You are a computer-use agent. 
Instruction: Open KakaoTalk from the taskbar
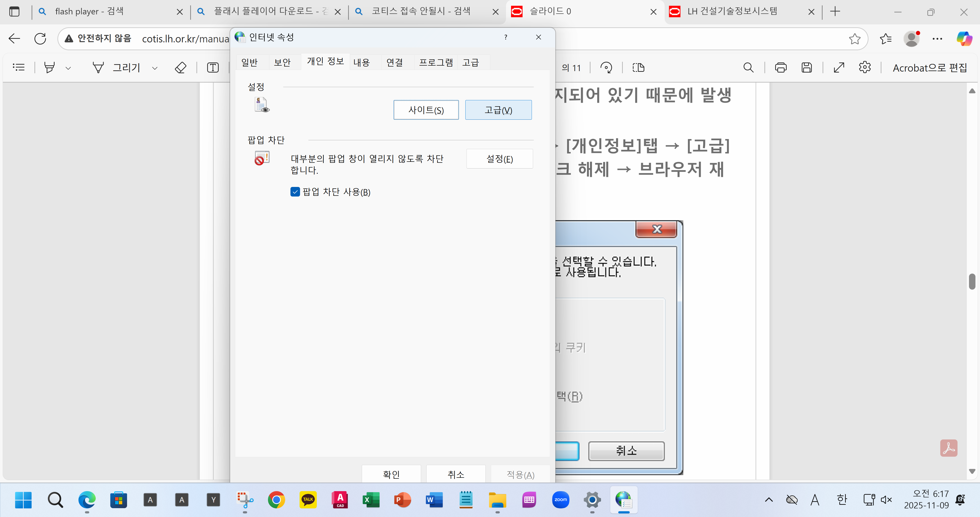[308, 500]
